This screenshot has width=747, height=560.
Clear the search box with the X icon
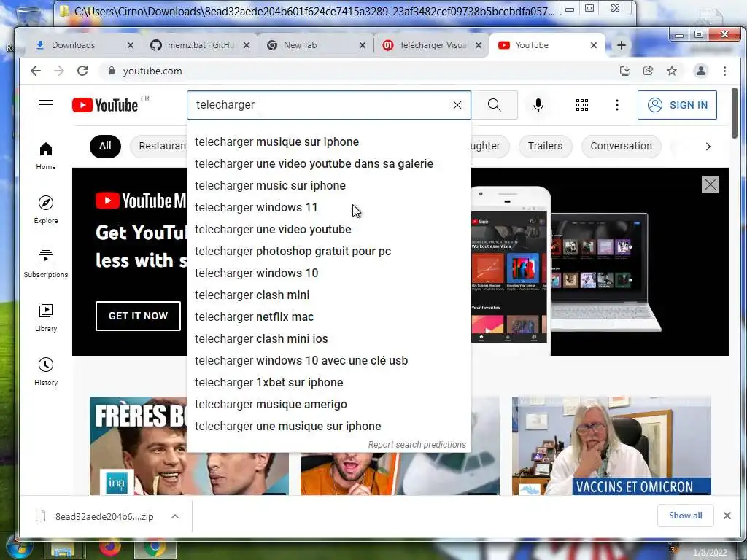point(457,105)
